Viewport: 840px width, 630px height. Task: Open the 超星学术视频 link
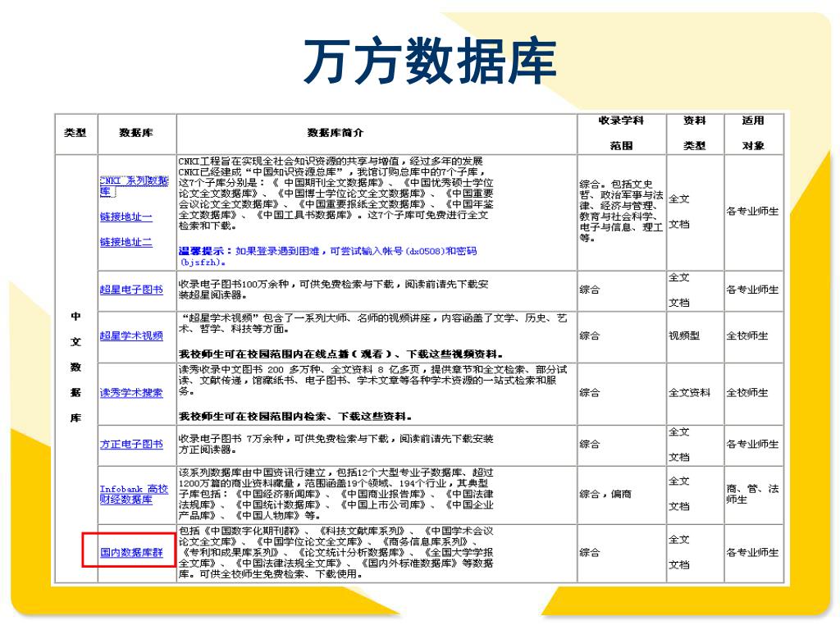click(x=131, y=336)
